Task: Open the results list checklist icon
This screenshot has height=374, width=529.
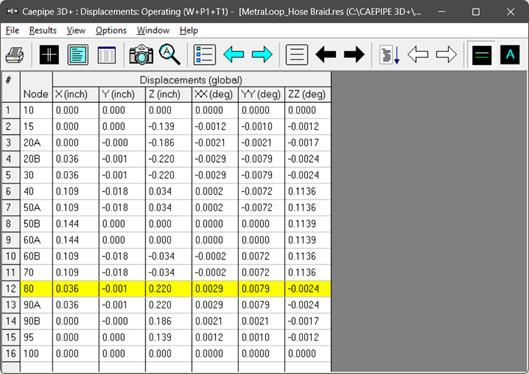Action: pyautogui.click(x=204, y=55)
